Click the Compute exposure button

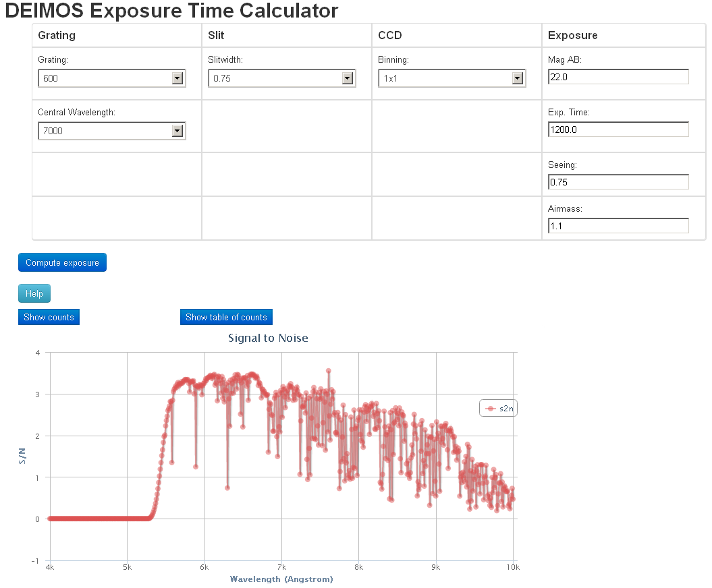click(x=62, y=262)
